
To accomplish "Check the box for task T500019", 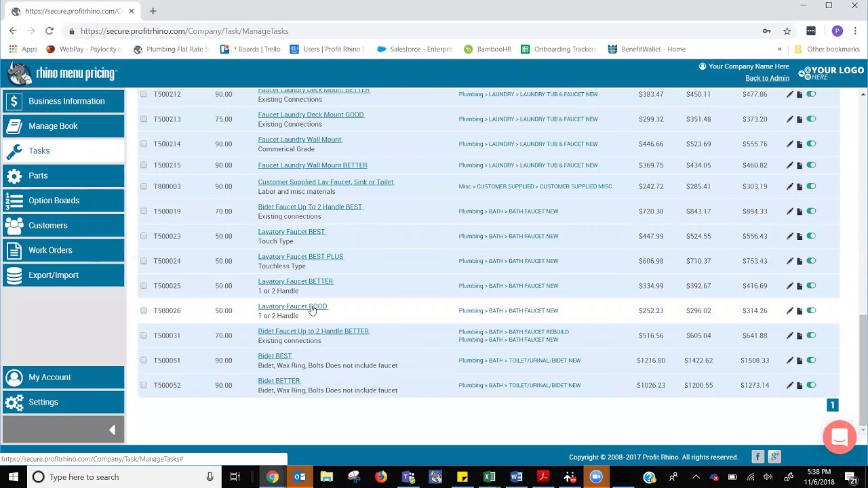I will pyautogui.click(x=144, y=211).
